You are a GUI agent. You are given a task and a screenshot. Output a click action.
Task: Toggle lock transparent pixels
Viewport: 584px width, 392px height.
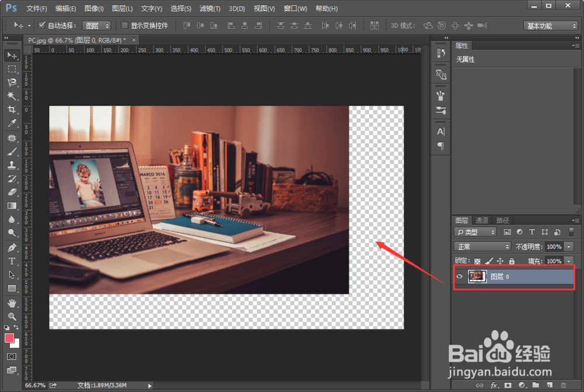[x=477, y=261]
